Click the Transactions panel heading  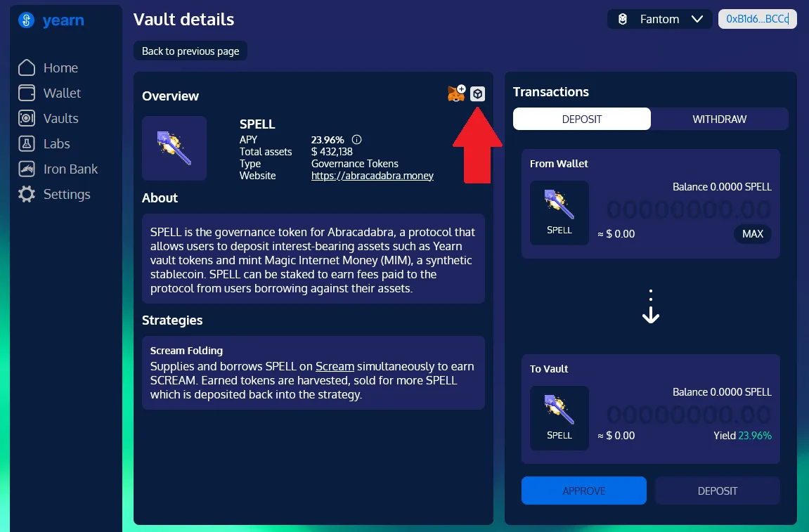[x=551, y=92]
